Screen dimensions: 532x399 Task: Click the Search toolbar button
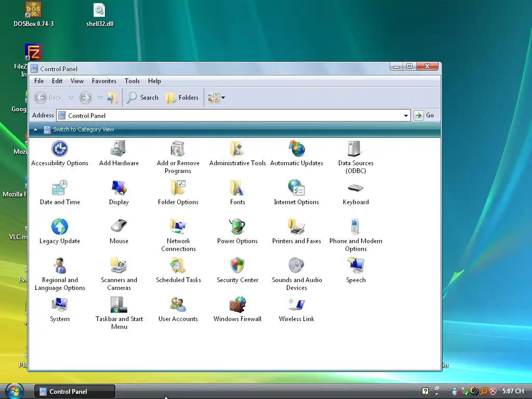coord(142,98)
